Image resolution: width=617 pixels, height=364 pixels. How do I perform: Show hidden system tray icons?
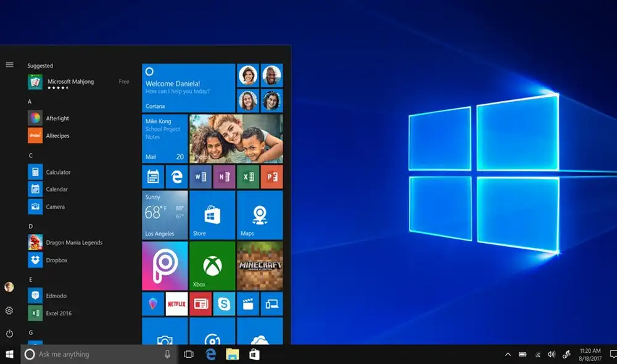coord(508,355)
